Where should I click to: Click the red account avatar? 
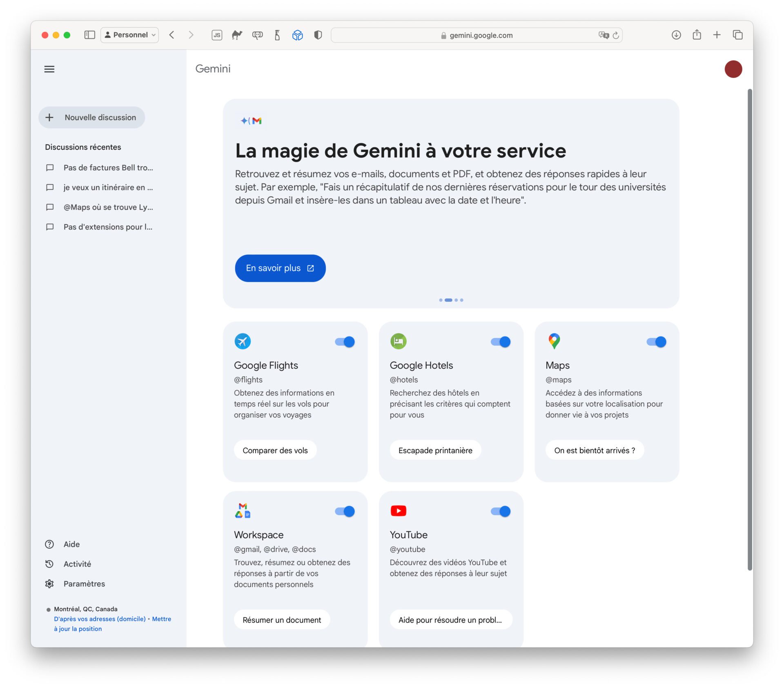coord(733,69)
